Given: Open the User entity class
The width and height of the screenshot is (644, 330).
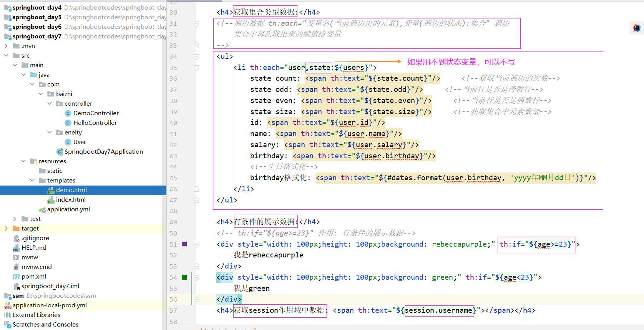Looking at the screenshot, I should point(80,142).
